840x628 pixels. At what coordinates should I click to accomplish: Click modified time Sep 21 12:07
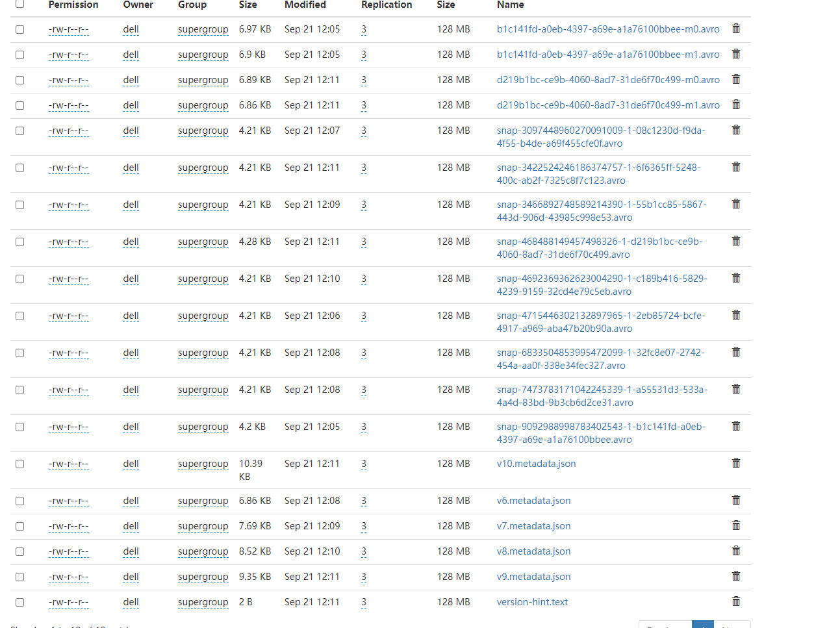[x=312, y=131]
